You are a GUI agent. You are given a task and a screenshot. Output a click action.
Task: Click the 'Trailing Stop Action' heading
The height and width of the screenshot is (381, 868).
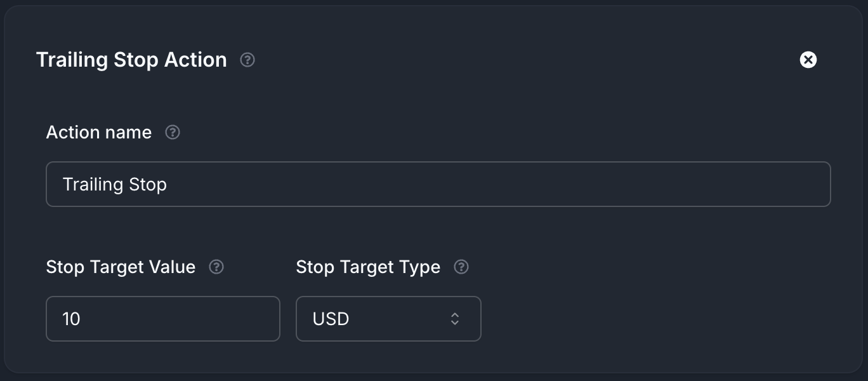(x=131, y=60)
